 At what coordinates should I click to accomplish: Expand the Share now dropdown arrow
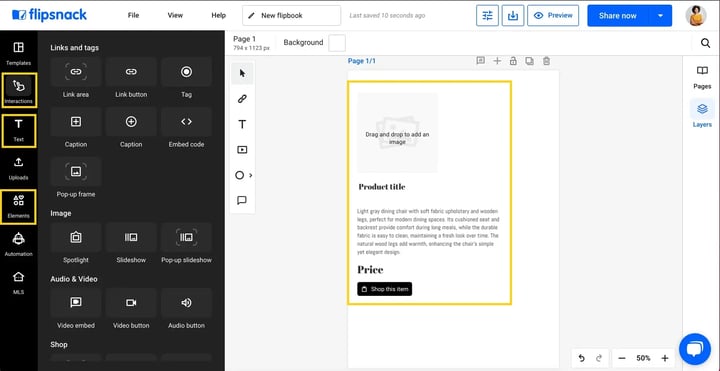click(x=660, y=16)
